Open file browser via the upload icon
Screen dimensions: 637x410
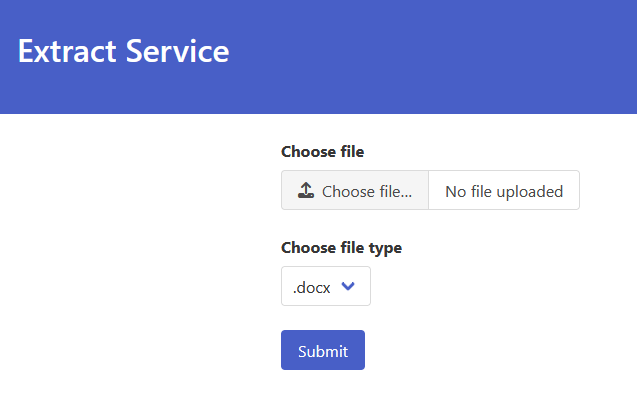point(306,190)
